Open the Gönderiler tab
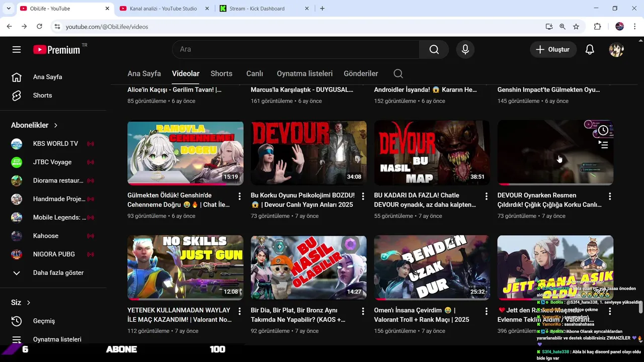The width and height of the screenshot is (644, 362). [361, 73]
